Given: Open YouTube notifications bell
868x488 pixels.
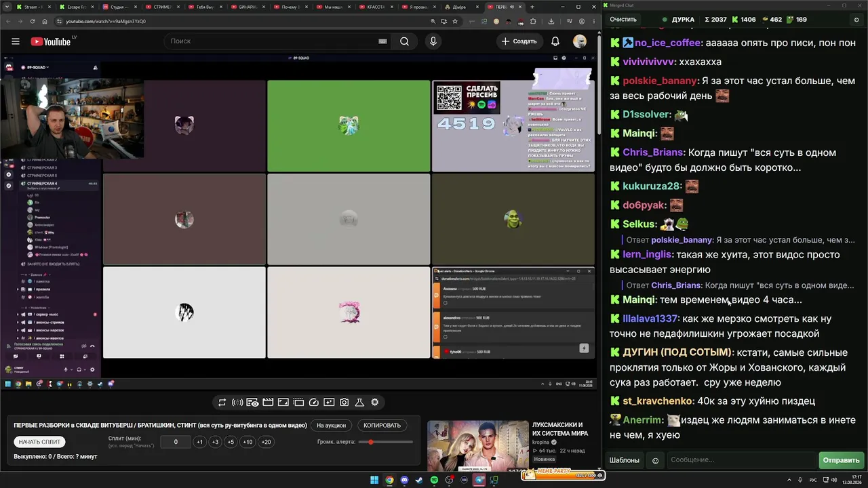Looking at the screenshot, I should [555, 41].
